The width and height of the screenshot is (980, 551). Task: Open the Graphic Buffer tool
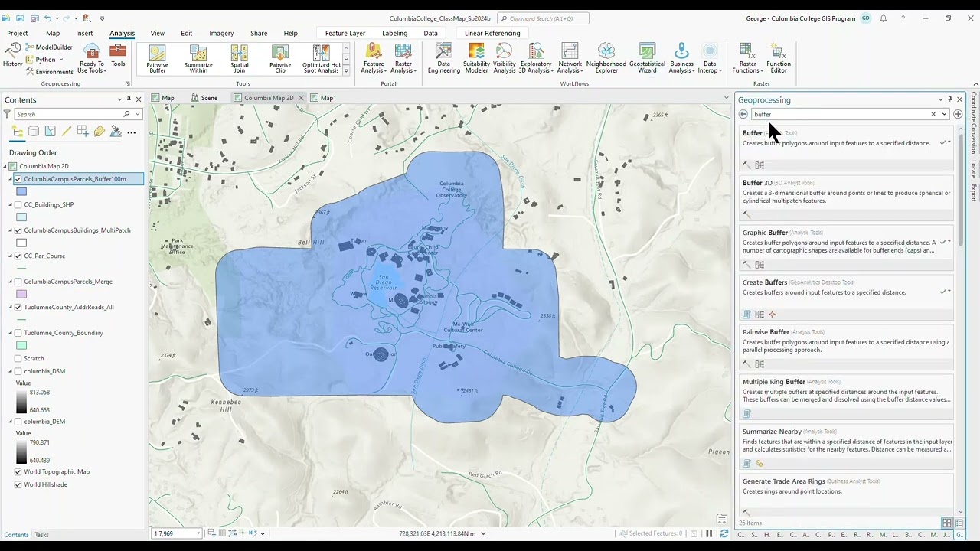tap(846, 248)
